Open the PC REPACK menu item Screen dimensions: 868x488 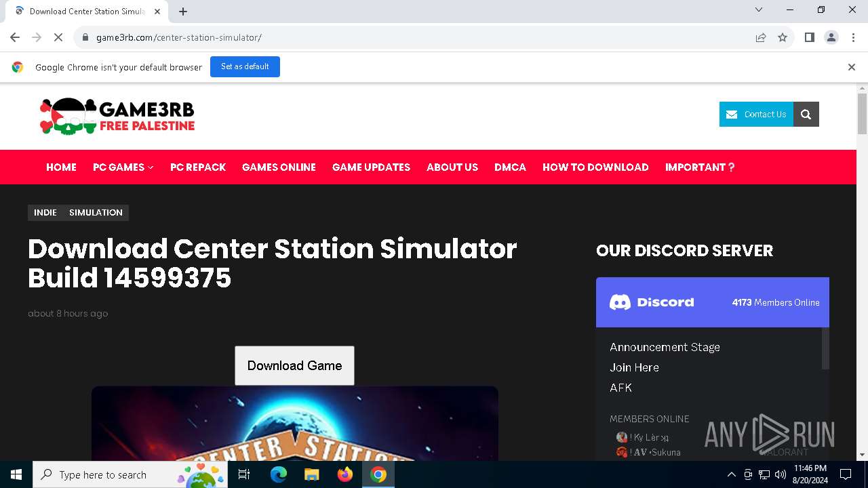pyautogui.click(x=198, y=167)
